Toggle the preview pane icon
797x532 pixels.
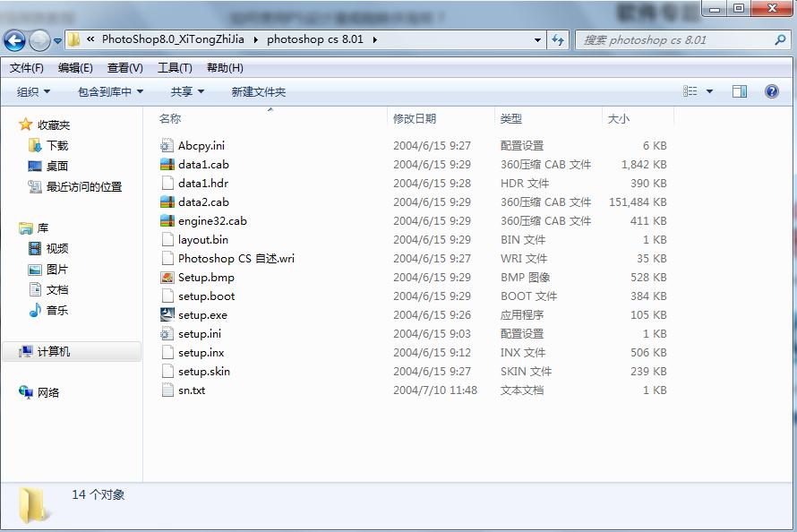[x=739, y=90]
